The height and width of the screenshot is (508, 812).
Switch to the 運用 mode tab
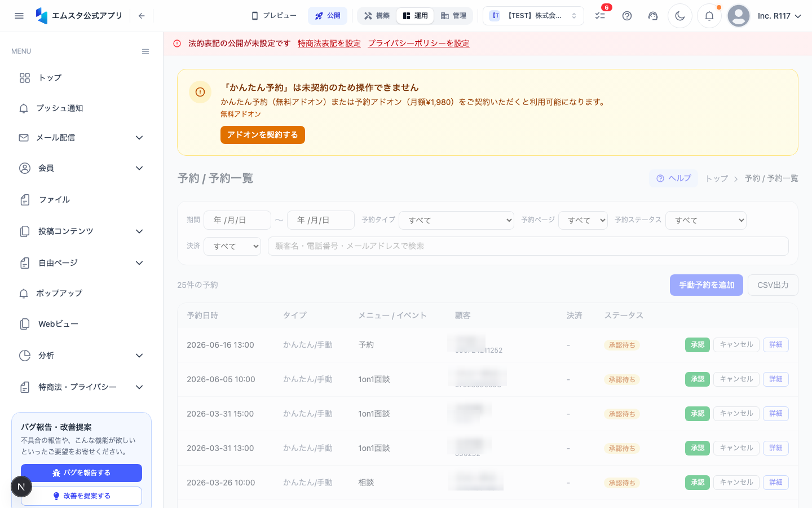point(415,16)
